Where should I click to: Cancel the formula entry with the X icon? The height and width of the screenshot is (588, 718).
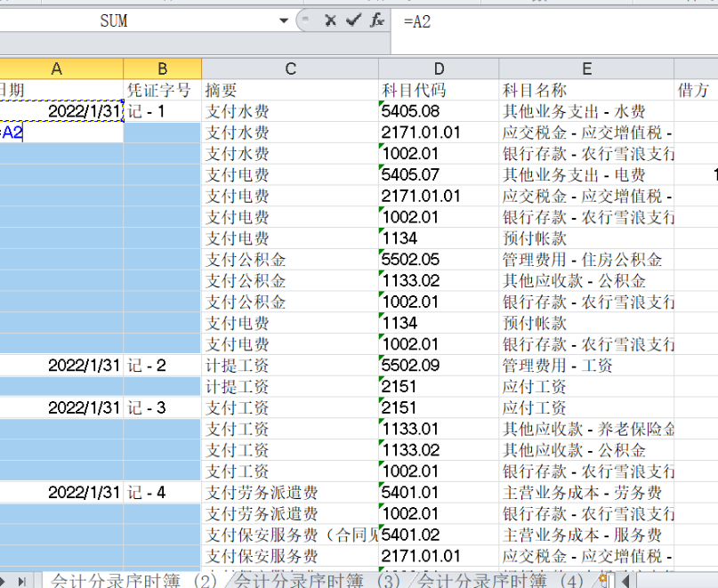[x=330, y=20]
